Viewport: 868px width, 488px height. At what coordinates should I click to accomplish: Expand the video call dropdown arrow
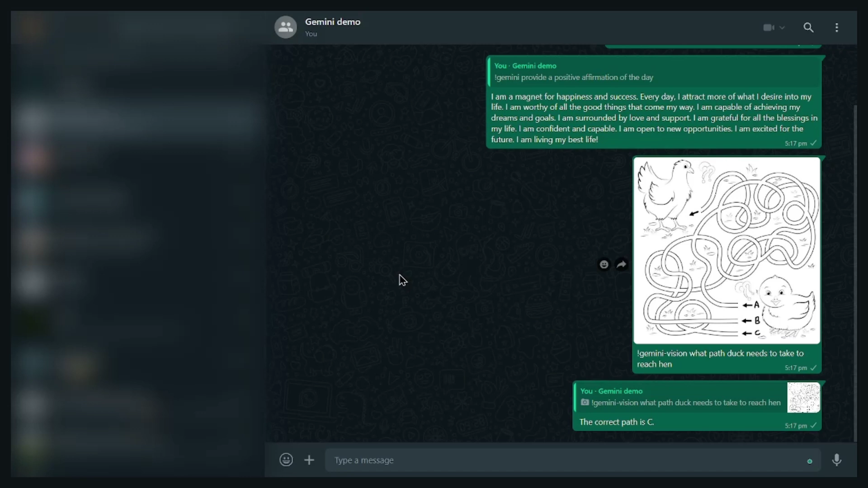pos(783,28)
